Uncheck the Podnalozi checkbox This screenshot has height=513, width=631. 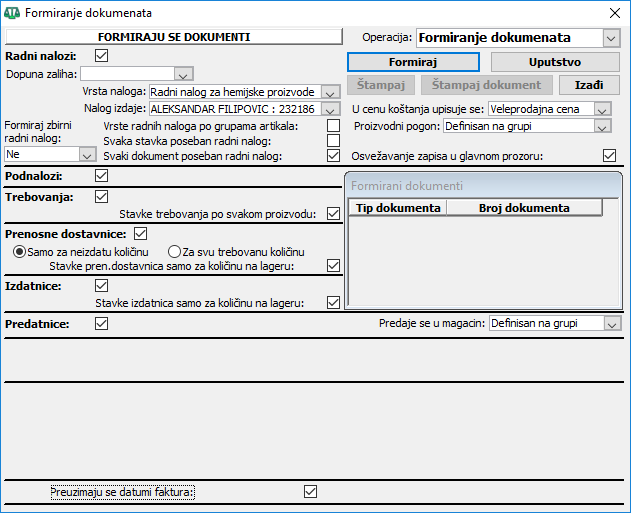[x=101, y=175]
